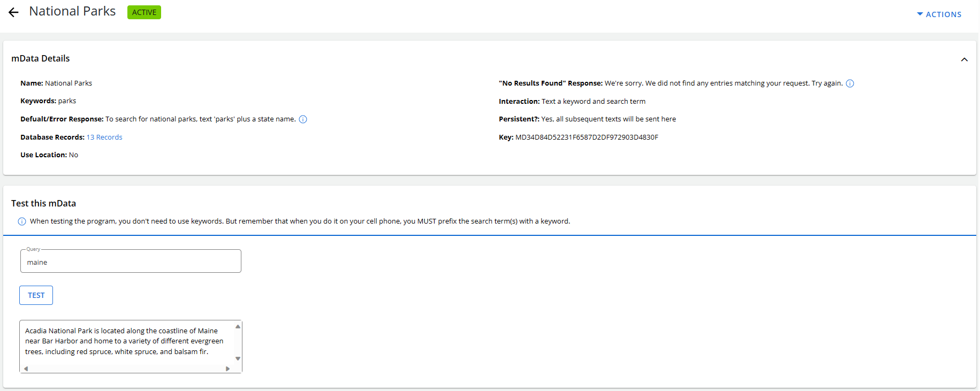Click the 'Use Location: No' text

point(49,155)
